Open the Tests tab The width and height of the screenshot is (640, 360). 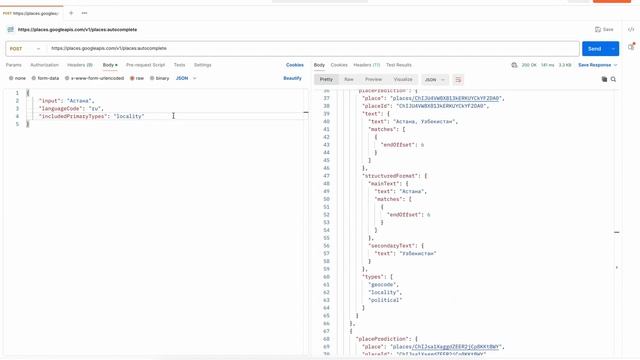[x=179, y=65]
